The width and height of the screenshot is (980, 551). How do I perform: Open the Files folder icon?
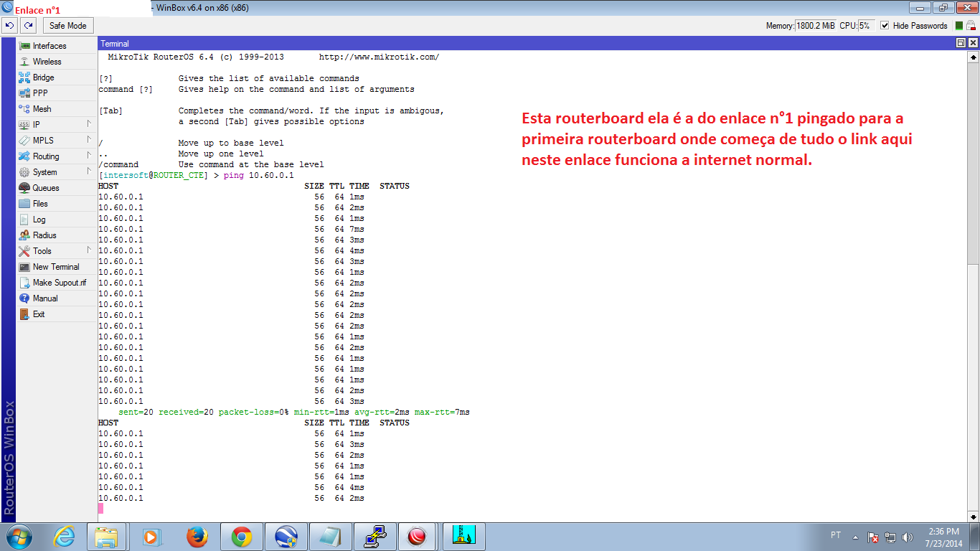click(24, 204)
